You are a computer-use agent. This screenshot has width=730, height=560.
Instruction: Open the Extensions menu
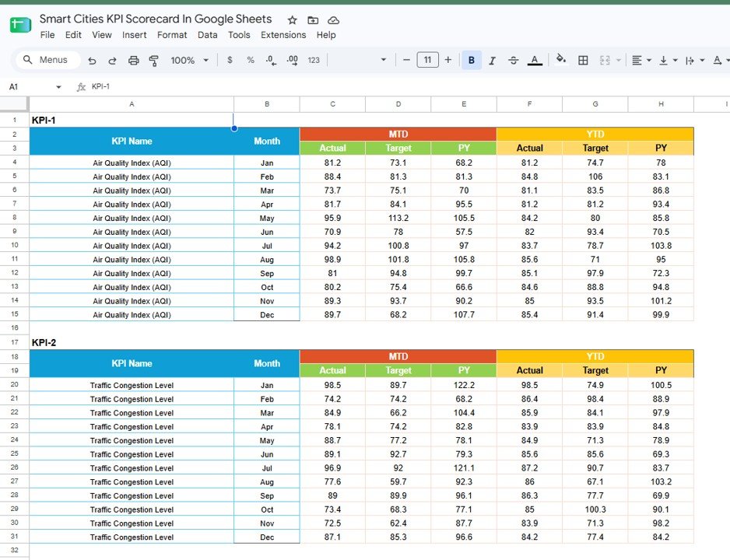[283, 35]
